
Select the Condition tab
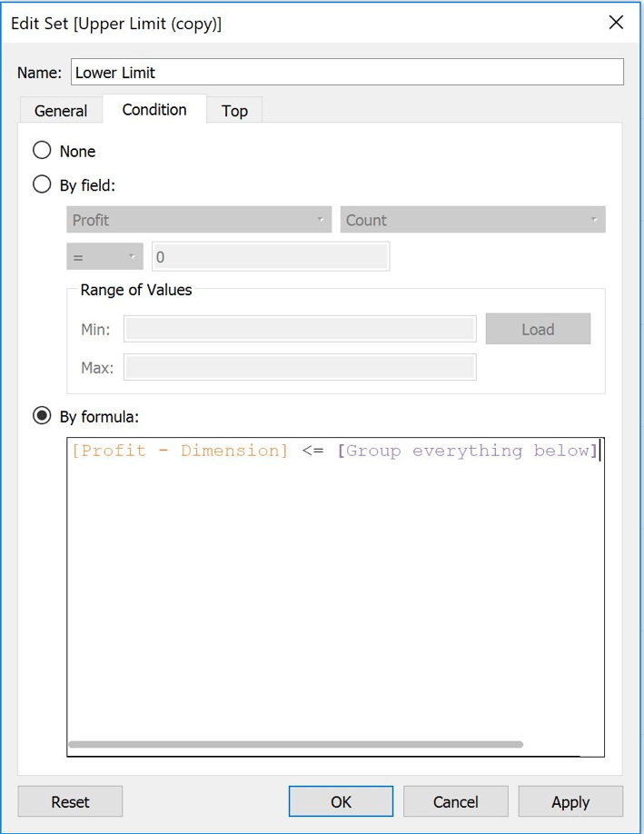point(154,110)
